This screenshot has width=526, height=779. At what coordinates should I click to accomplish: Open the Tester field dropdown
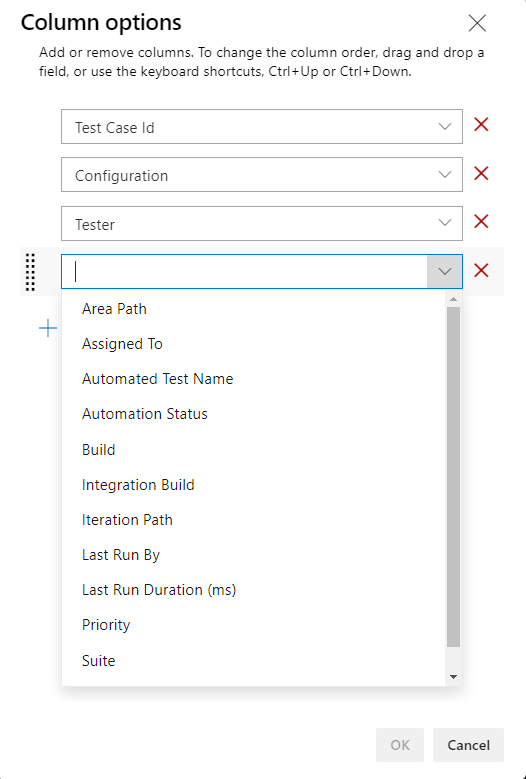coord(445,223)
